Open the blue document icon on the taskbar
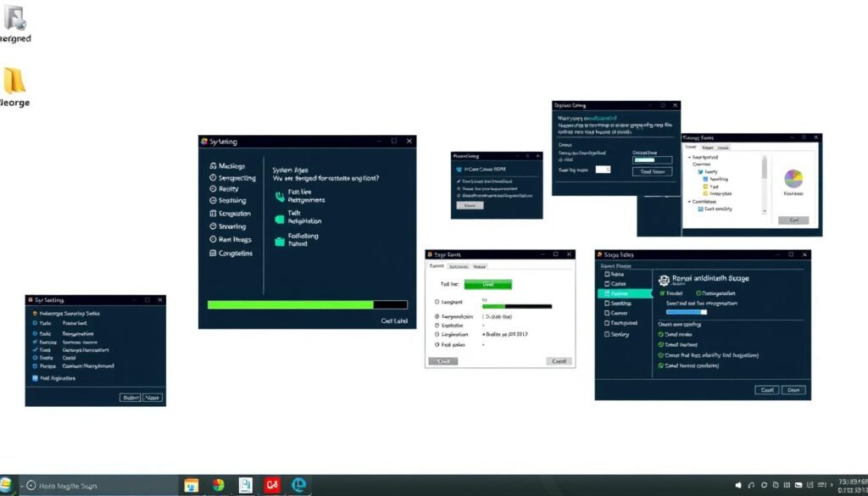Screen dimensions: 868x496 pyautogui.click(x=245, y=486)
